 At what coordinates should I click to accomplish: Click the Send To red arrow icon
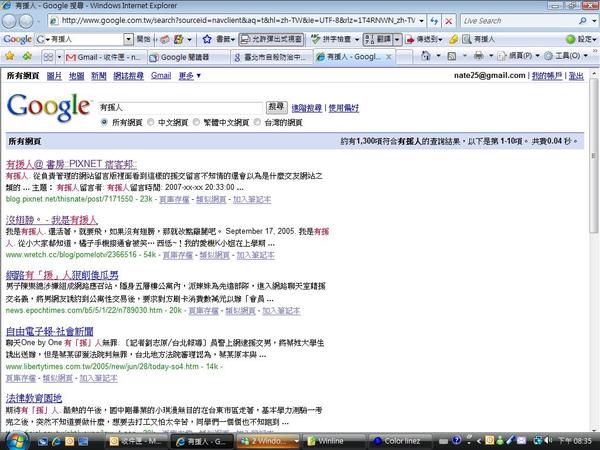coord(410,39)
